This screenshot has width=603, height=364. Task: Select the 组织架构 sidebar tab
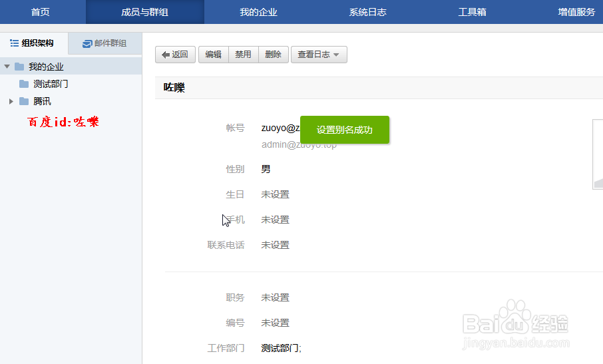click(34, 43)
